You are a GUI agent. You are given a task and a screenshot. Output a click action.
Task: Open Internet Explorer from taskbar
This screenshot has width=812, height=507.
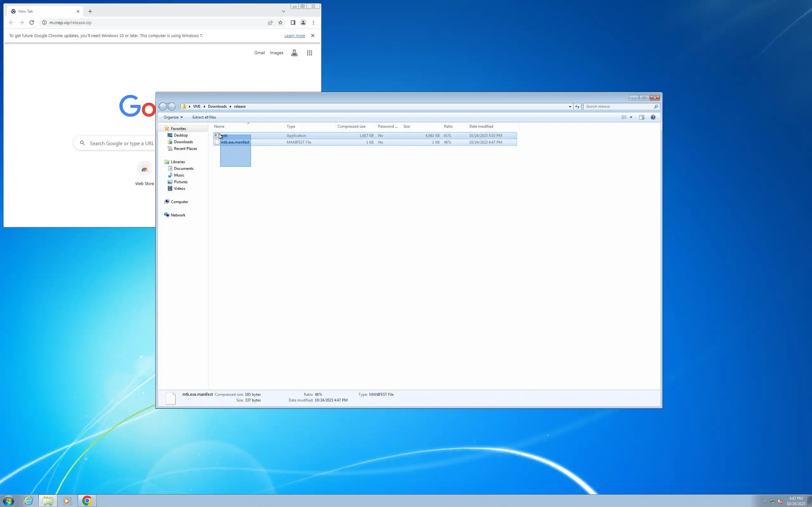[x=29, y=501]
